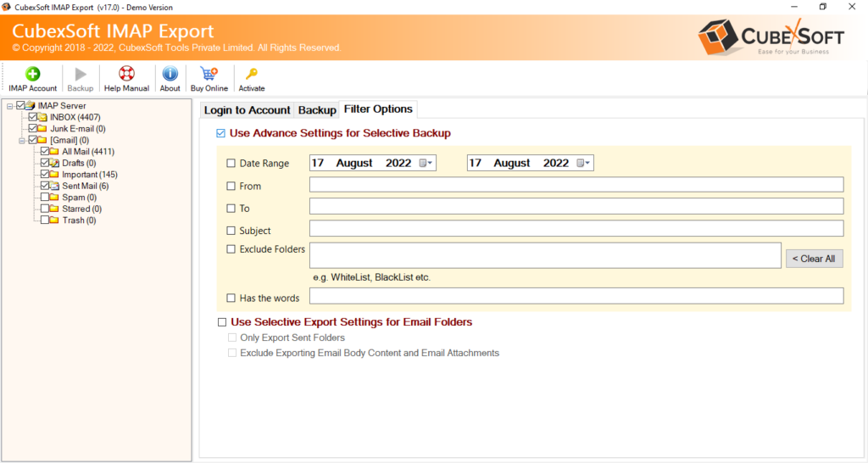
Task: Click the Buy Online cart icon
Action: pyautogui.click(x=209, y=74)
